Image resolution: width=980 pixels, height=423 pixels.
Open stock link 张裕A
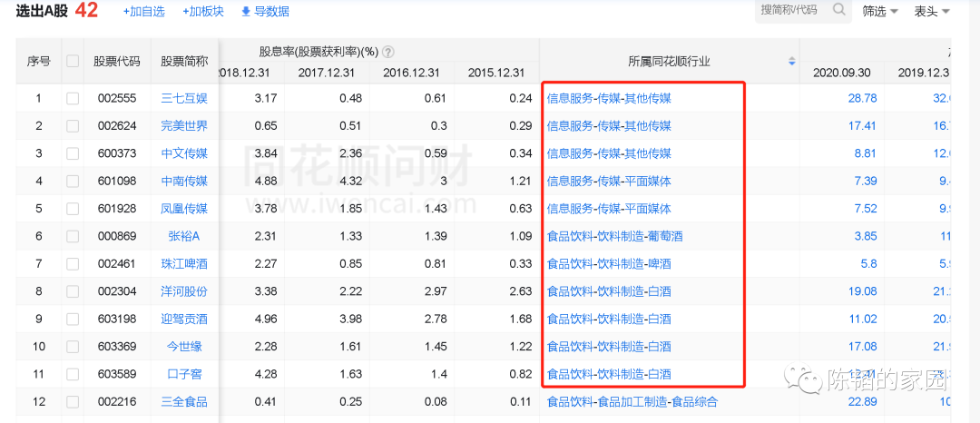[x=183, y=236]
